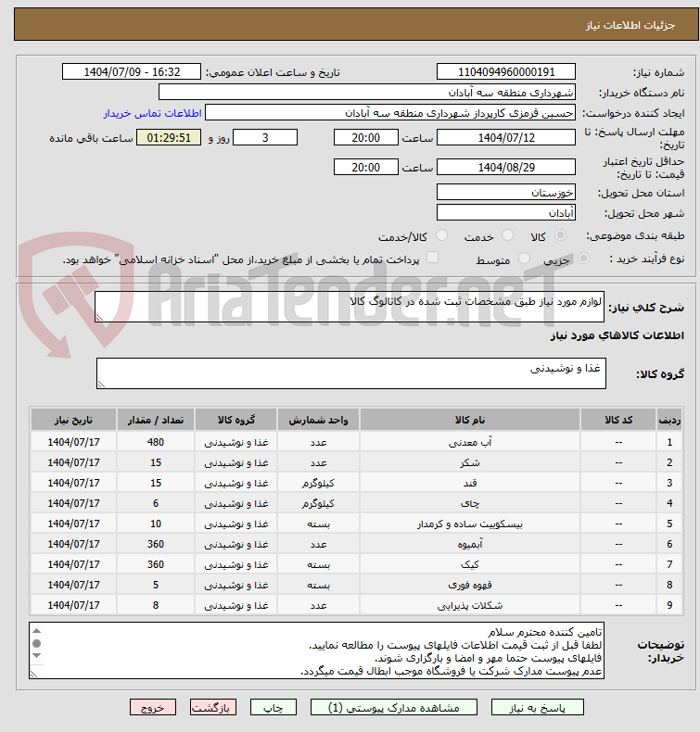The image size is (700, 732).
Task: Click the announcement date 1404/07/09 - 16:32 field
Action: (132, 72)
